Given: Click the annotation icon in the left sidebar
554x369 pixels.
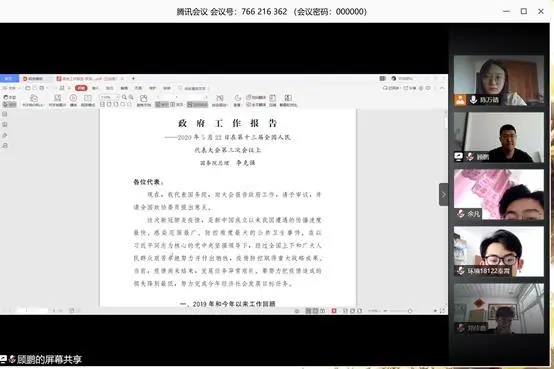Looking at the screenshot, I should 5,135.
